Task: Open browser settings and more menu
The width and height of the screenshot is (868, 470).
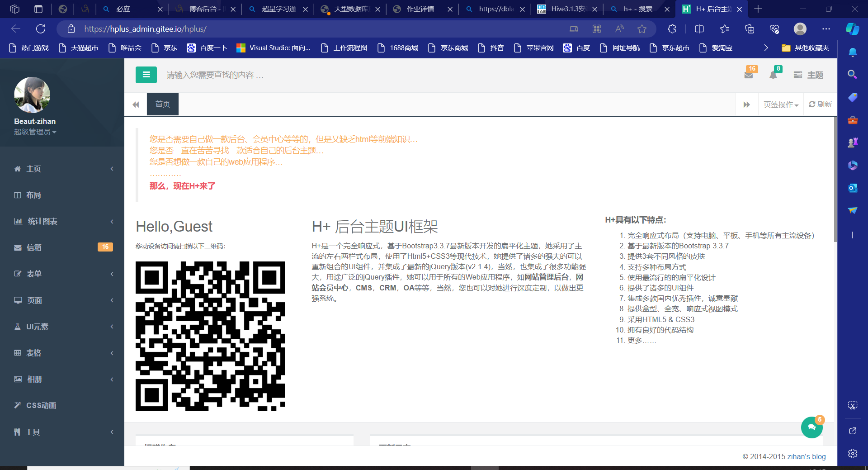Action: [826, 29]
